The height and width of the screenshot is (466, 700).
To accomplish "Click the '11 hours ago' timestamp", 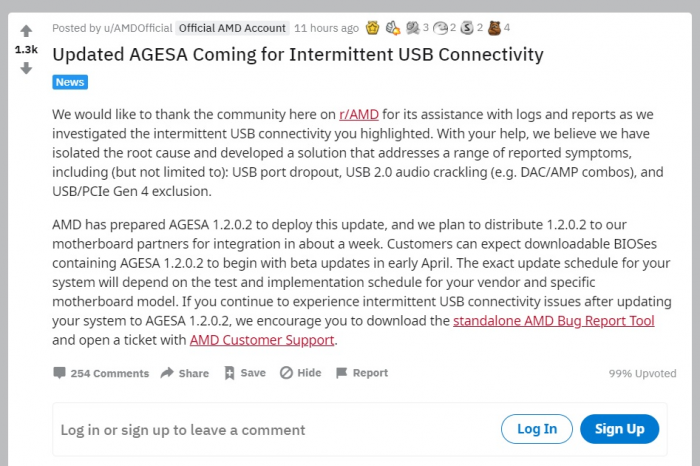I will [327, 28].
